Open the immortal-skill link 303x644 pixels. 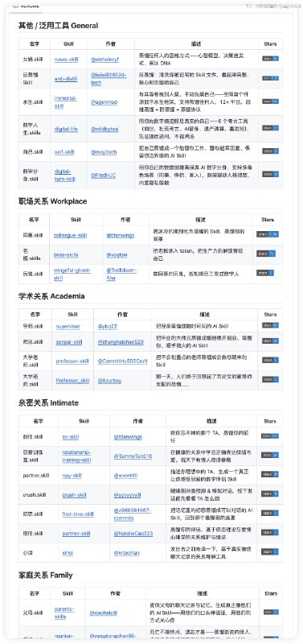click(x=66, y=102)
